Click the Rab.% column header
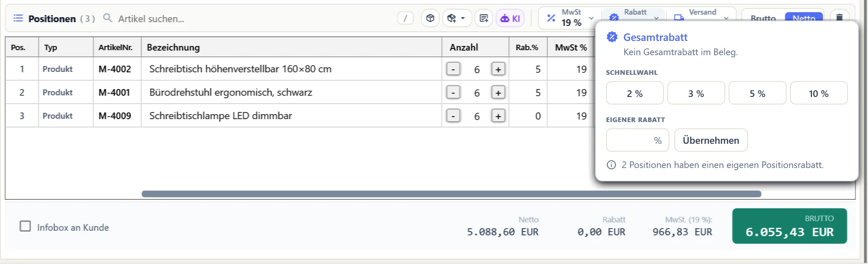 click(527, 47)
